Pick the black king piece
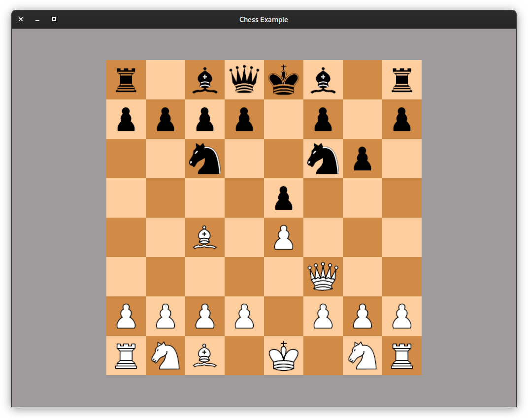The image size is (528, 420). 284,80
